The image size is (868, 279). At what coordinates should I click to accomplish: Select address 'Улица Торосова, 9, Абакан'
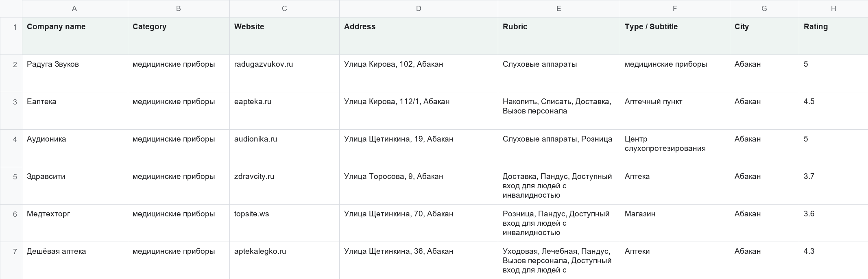pos(419,185)
